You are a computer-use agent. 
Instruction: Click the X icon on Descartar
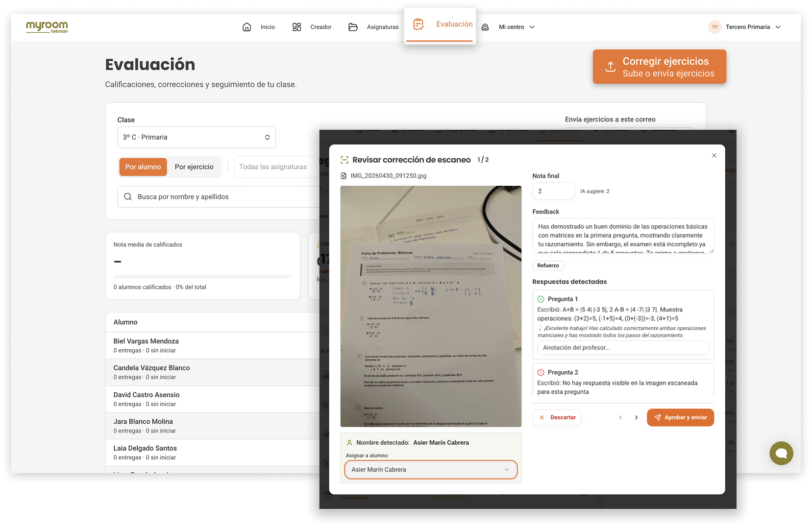click(x=541, y=417)
